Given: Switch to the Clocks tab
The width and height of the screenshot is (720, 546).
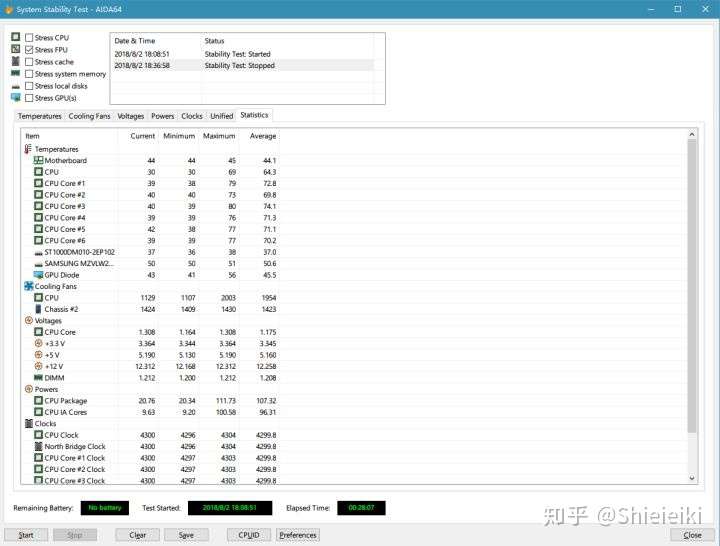Looking at the screenshot, I should click(x=191, y=116).
